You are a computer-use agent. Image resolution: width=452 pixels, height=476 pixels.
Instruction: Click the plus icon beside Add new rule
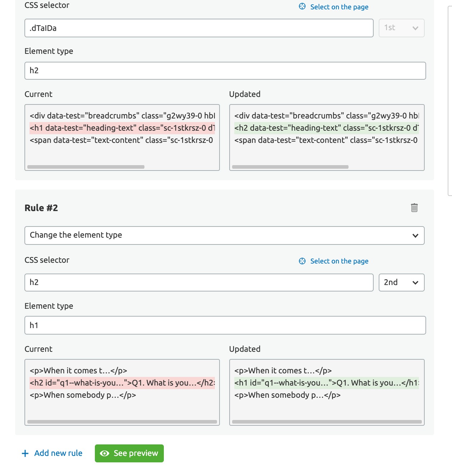25,453
